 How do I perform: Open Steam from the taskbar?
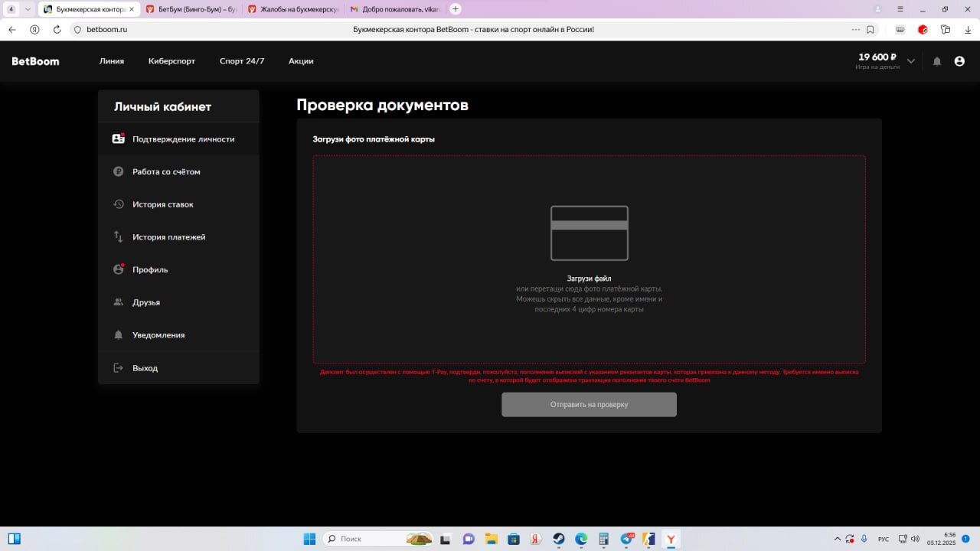pyautogui.click(x=559, y=539)
